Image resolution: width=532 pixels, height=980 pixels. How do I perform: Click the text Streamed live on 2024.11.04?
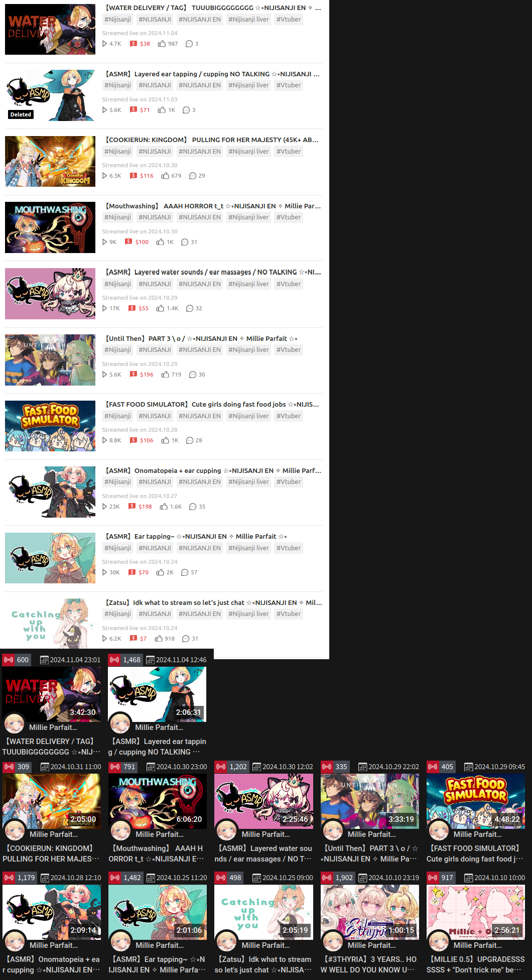(x=140, y=33)
